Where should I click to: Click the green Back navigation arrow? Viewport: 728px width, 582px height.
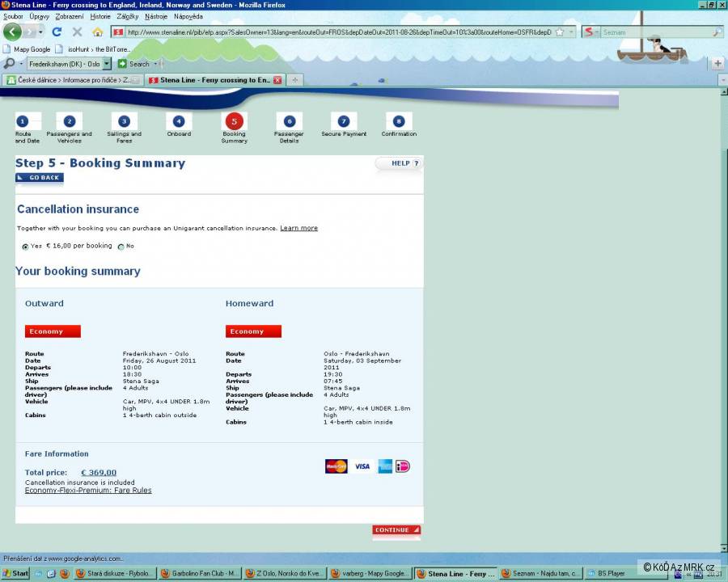coord(12,32)
